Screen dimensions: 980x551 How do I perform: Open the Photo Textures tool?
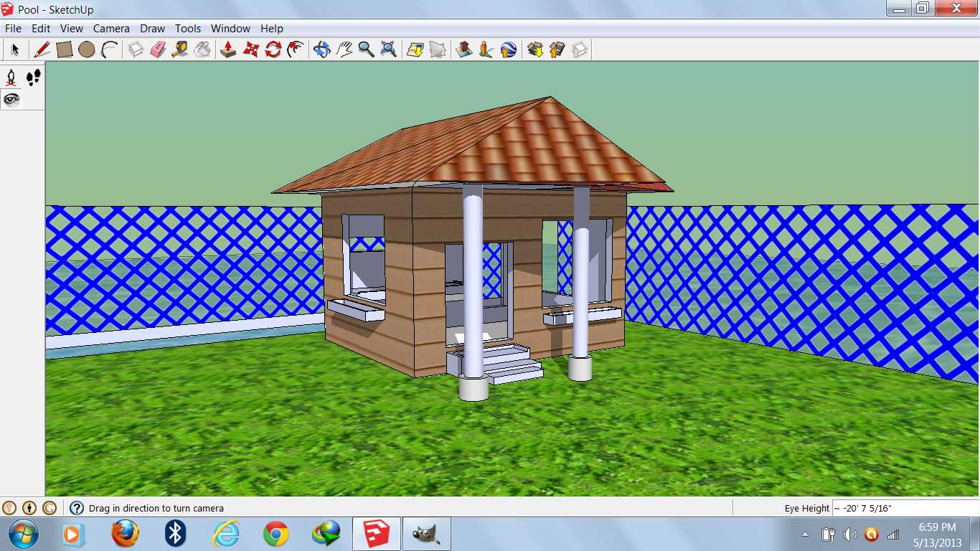[x=486, y=50]
